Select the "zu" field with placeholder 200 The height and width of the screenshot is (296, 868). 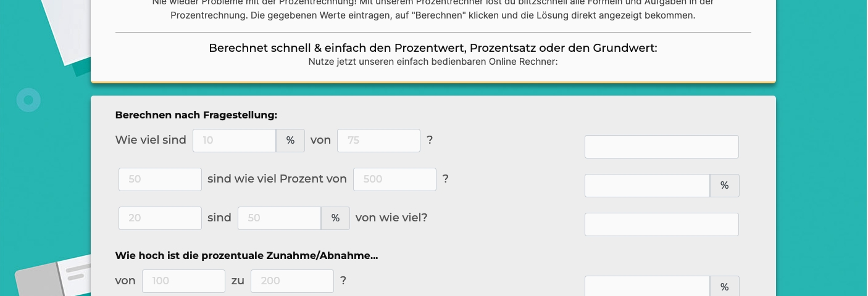click(x=292, y=281)
